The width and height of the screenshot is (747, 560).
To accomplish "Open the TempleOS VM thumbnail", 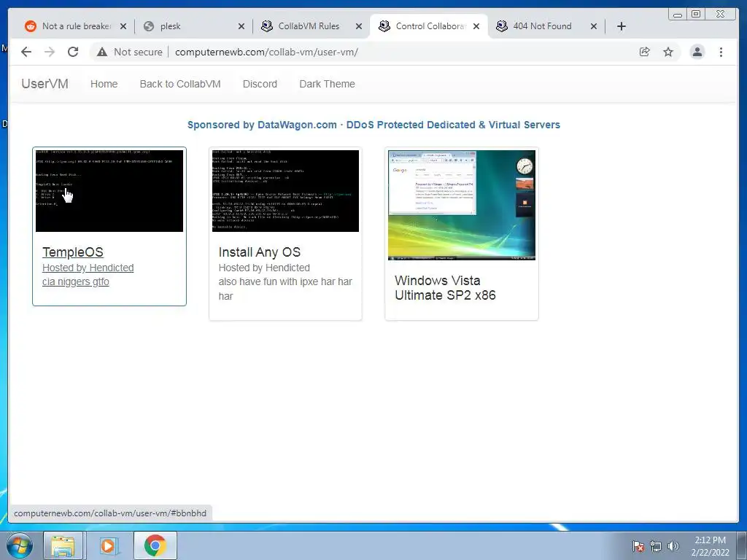I will point(109,191).
